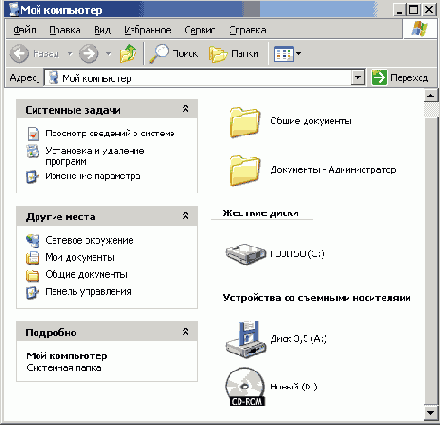Open the Сервис menu
Image resolution: width=440 pixels, height=425 pixels.
(199, 30)
